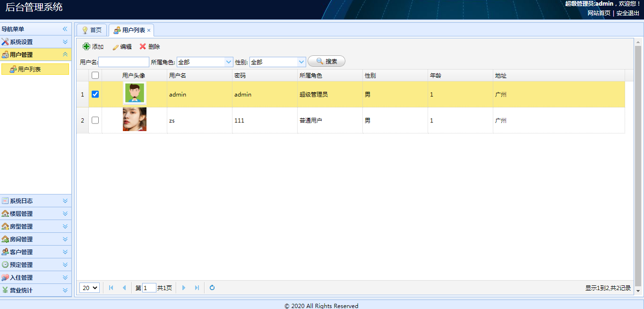644x309 pixels.
Task: Click the System Settings tools icon
Action: click(5, 42)
